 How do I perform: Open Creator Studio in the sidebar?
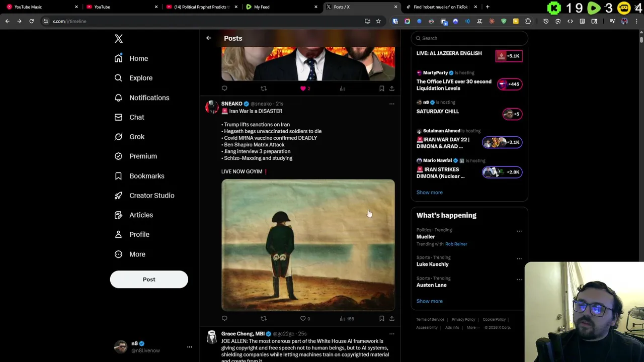pos(144,196)
